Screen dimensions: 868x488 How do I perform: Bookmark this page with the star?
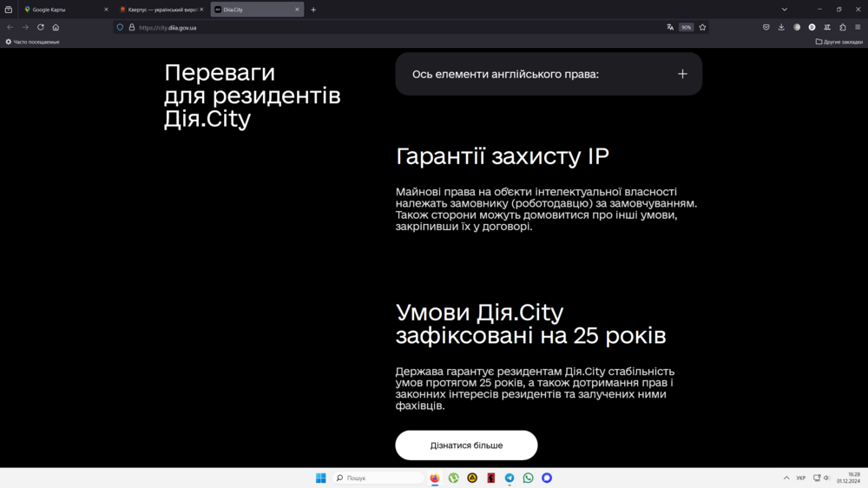702,27
